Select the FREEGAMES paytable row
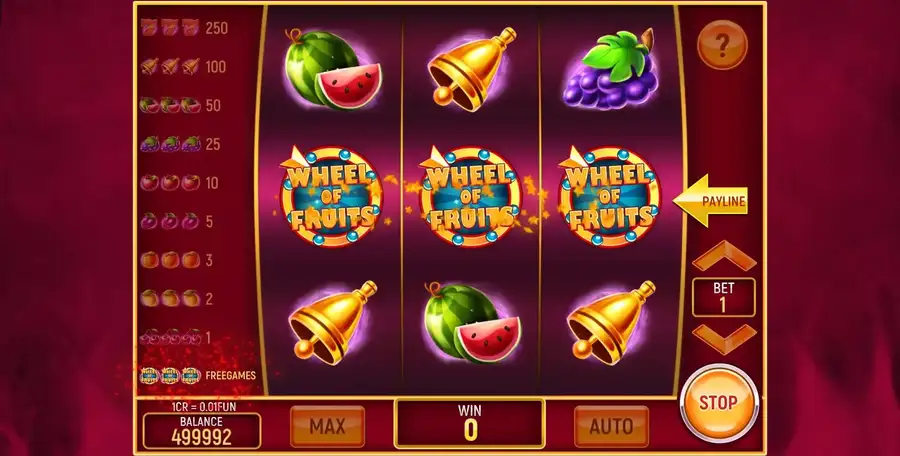Image resolution: width=900 pixels, height=456 pixels. click(198, 376)
